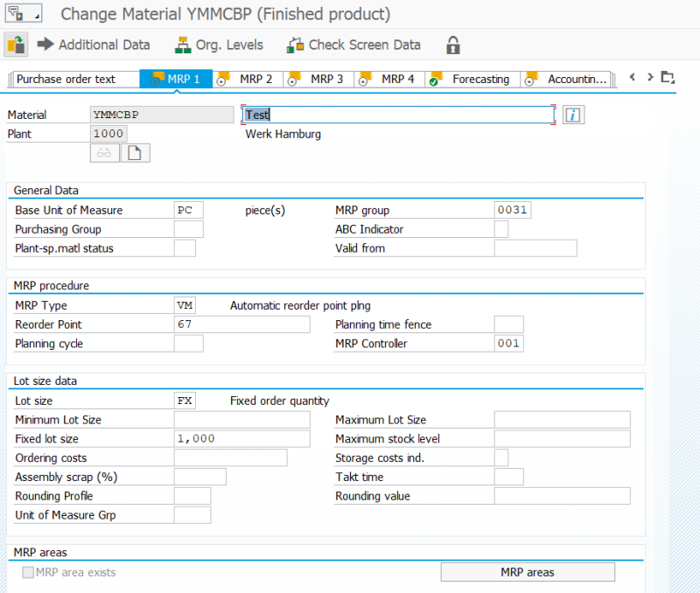
Task: Open the Forecasting tab
Action: 472,79
